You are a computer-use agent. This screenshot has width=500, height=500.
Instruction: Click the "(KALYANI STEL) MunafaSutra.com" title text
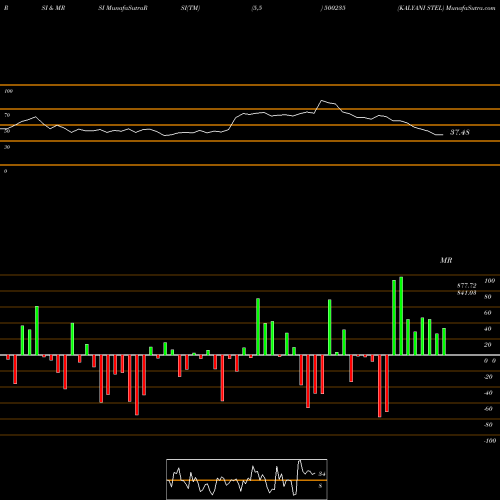click(x=446, y=8)
